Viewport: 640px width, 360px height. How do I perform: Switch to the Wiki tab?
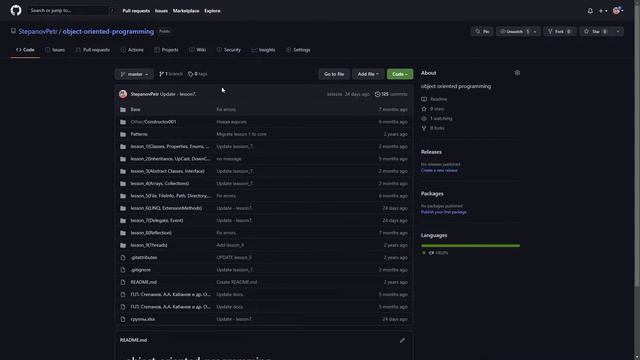click(x=198, y=50)
